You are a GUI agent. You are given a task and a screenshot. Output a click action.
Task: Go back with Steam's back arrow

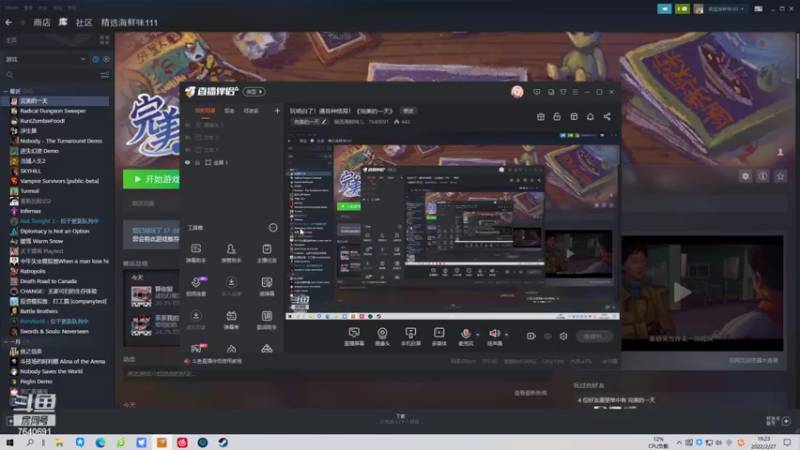click(8, 22)
